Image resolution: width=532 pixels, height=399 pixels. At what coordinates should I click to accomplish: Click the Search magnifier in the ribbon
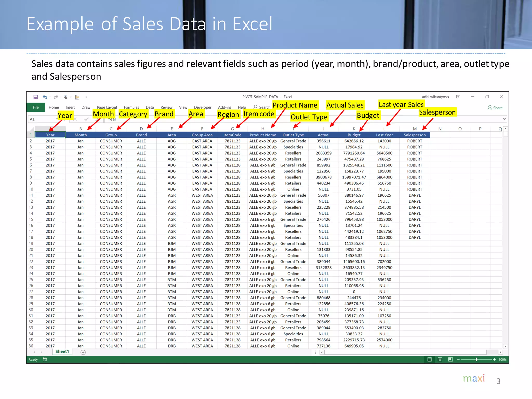[x=255, y=107]
